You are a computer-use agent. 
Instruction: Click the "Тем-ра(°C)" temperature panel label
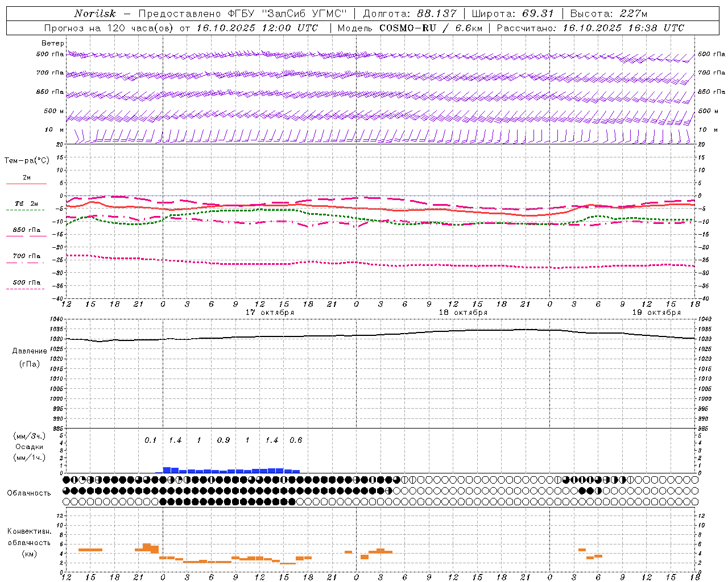27,161
